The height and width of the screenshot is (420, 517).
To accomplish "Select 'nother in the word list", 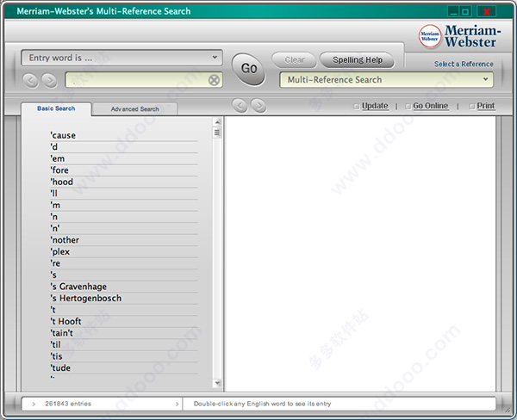I will [123, 240].
